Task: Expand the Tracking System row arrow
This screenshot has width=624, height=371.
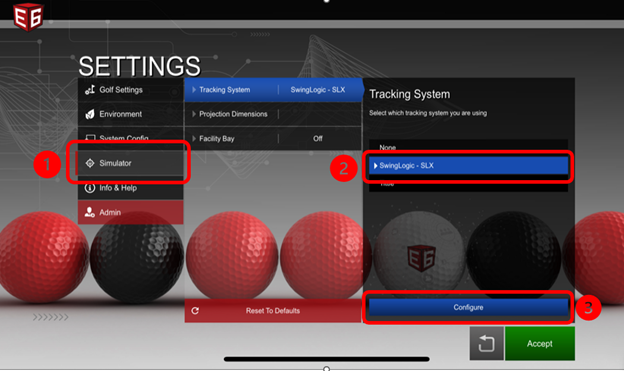Action: coord(194,90)
